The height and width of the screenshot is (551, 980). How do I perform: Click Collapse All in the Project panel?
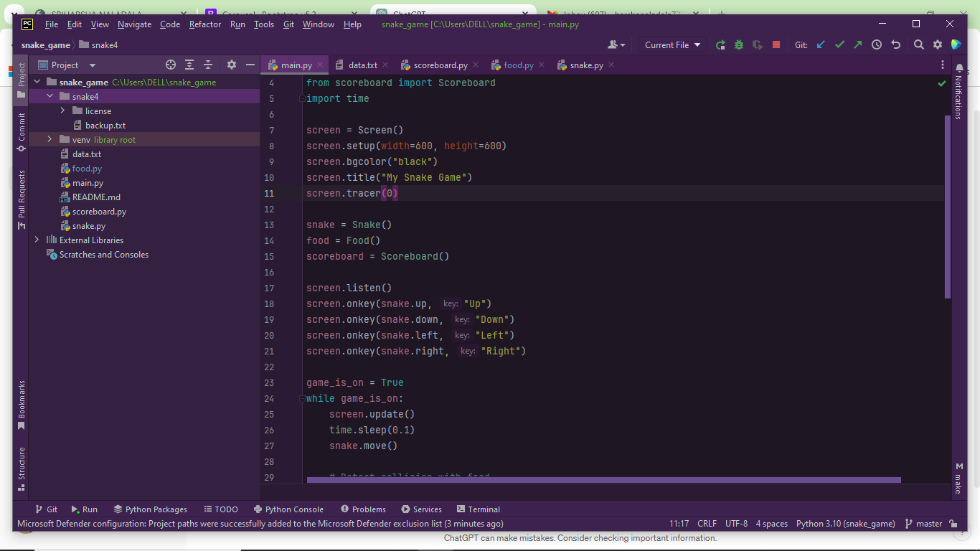click(x=208, y=65)
